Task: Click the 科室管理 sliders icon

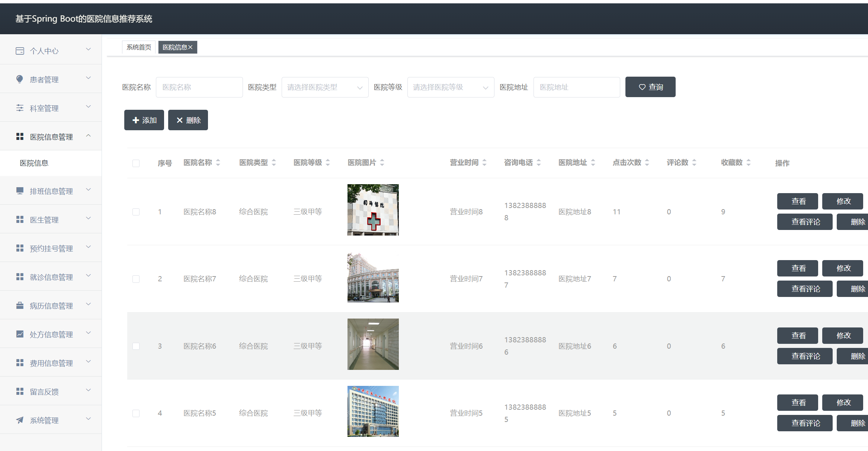Action: tap(20, 108)
